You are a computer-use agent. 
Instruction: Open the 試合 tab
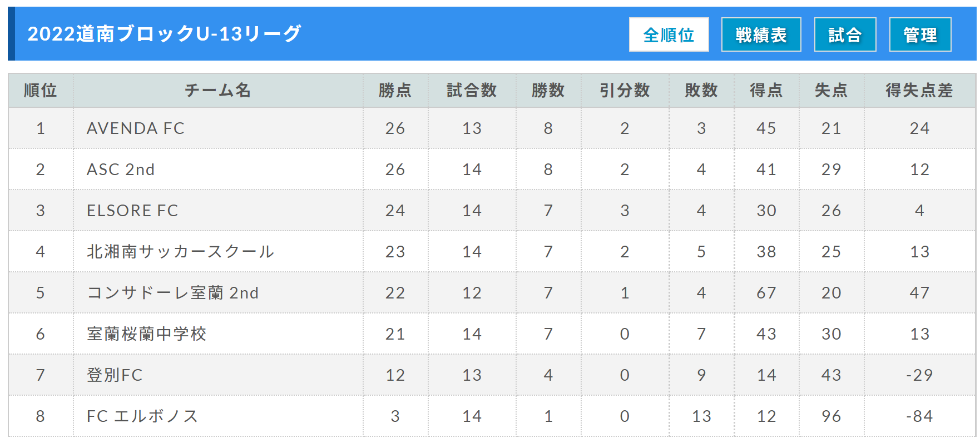tap(845, 34)
